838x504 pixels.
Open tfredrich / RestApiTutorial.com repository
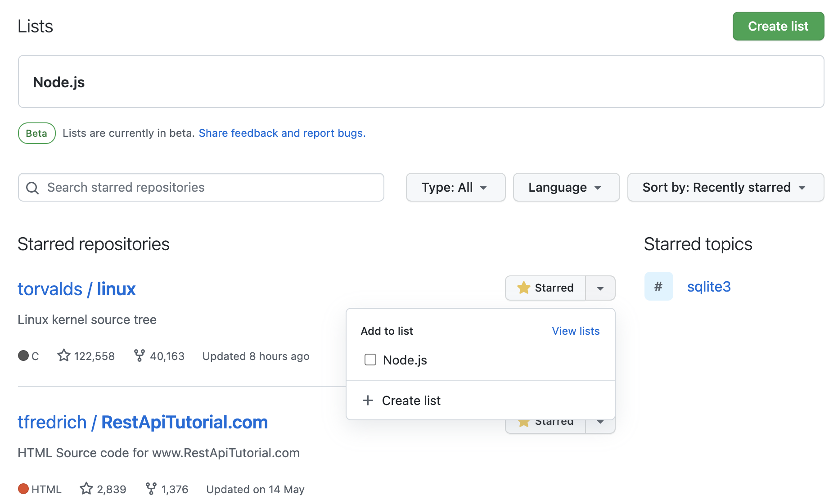coord(143,422)
